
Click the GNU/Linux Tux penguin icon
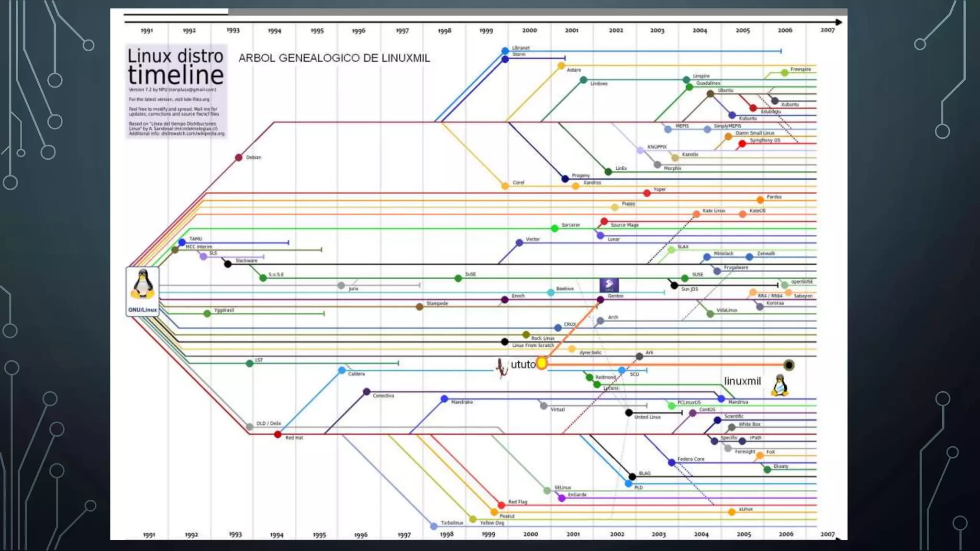pyautogui.click(x=143, y=284)
